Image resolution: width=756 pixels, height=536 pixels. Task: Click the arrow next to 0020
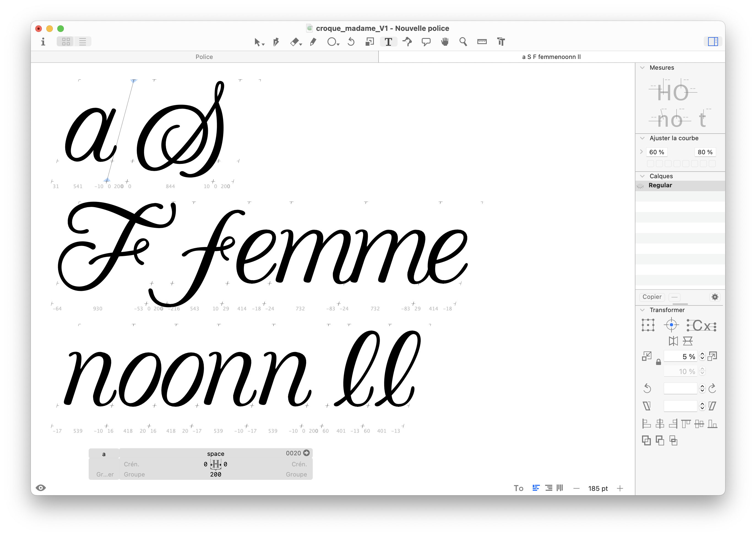(x=306, y=453)
